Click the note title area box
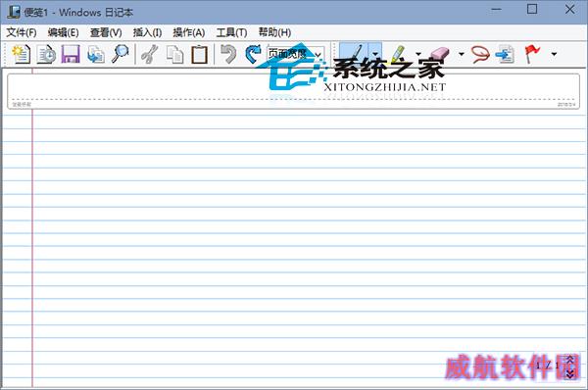 tap(293, 91)
